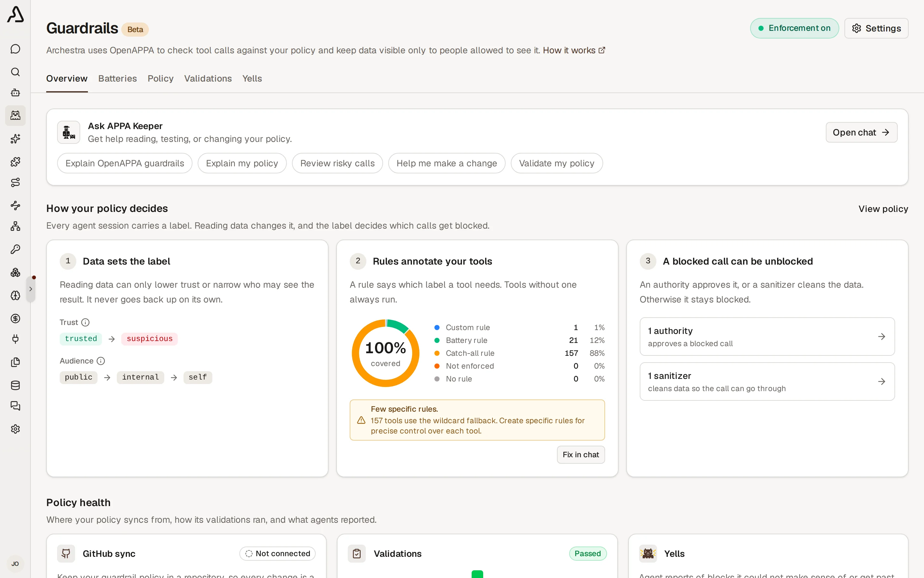Open the chat bubble icon in sidebar
Image resolution: width=924 pixels, height=578 pixels.
(x=15, y=49)
